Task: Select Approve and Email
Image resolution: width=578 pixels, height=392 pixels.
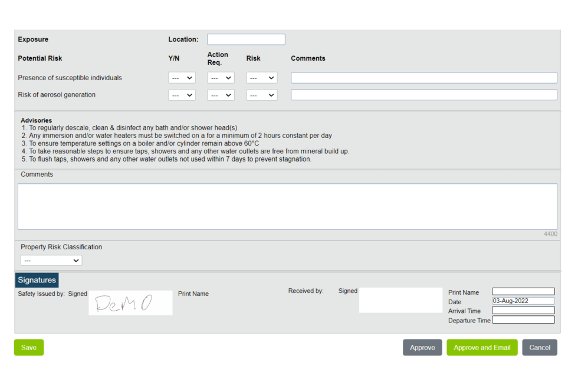Action: (482, 347)
